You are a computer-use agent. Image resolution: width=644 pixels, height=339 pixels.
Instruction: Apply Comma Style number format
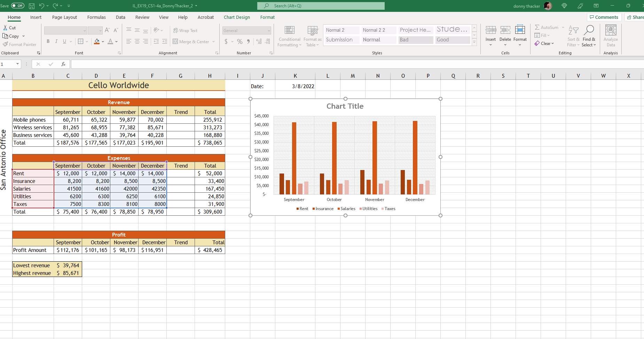coord(248,41)
